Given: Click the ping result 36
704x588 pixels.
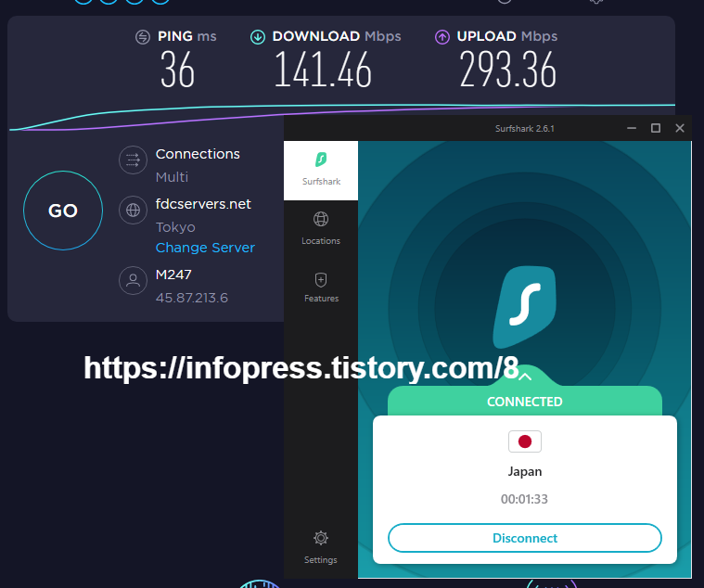Looking at the screenshot, I should (177, 70).
